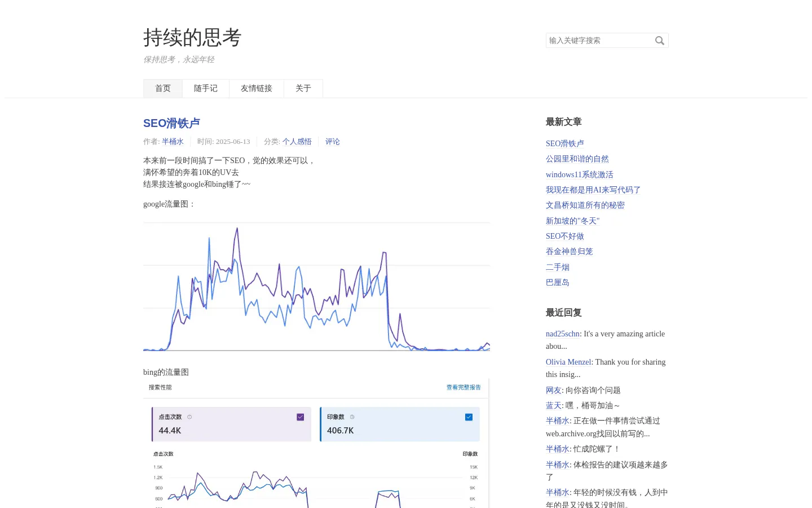Open recent post 新加坡的"冬天"
812x508 pixels.
pyautogui.click(x=573, y=221)
